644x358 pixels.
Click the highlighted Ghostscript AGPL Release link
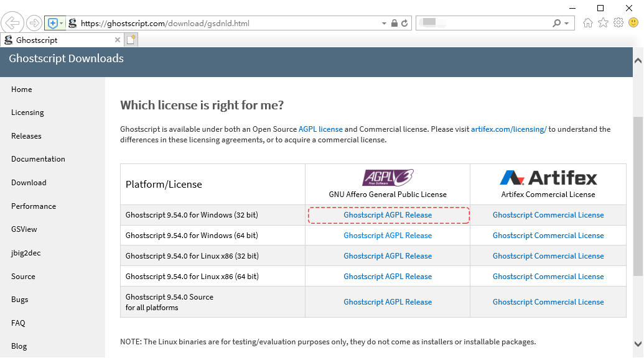click(x=388, y=214)
